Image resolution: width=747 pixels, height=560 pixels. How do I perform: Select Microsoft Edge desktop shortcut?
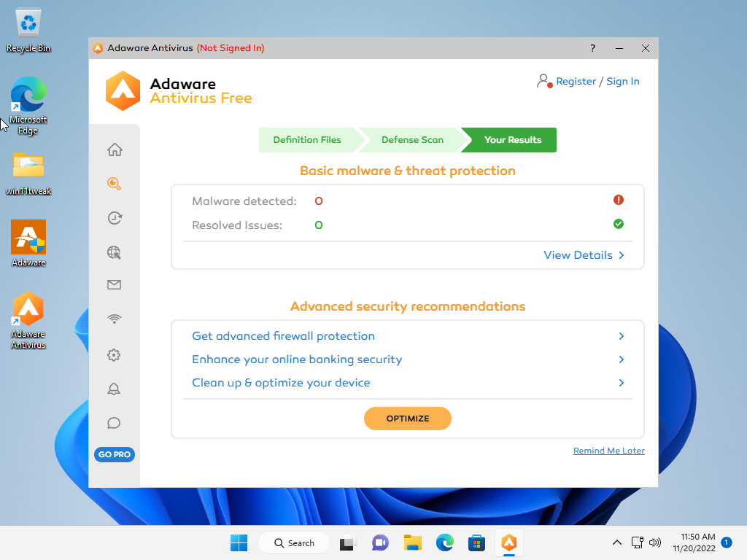[28, 106]
